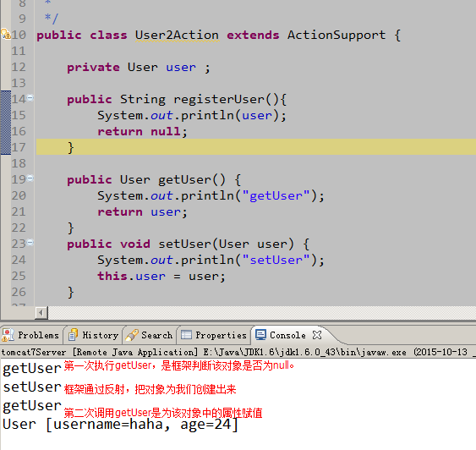Click the setUser console output line
Viewport: 476px width, 450px height.
[x=32, y=387]
